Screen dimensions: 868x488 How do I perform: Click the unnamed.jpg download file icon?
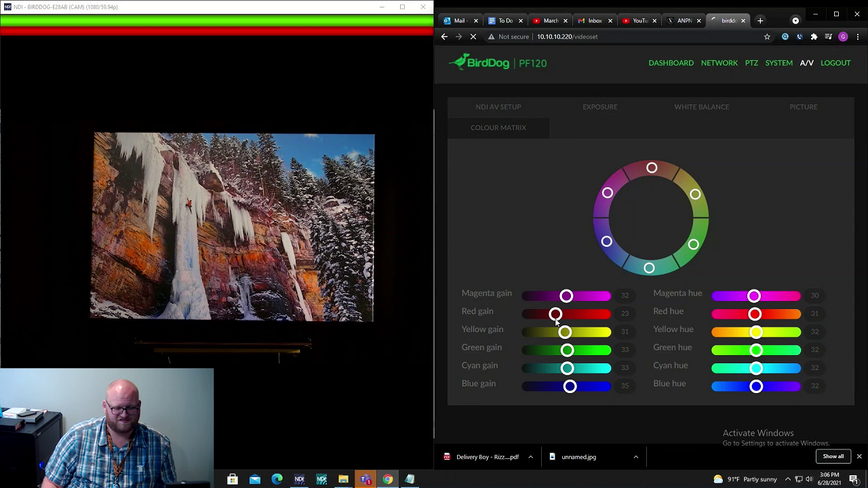[x=552, y=457]
